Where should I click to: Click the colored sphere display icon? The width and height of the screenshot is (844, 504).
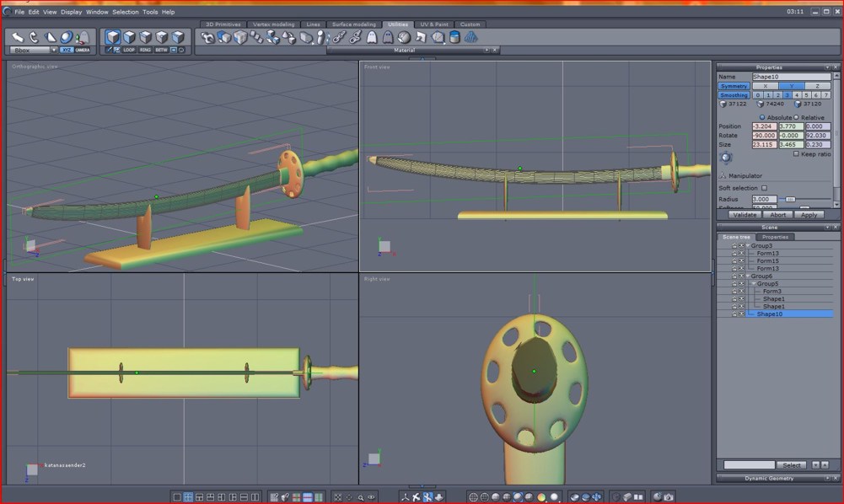[x=541, y=497]
